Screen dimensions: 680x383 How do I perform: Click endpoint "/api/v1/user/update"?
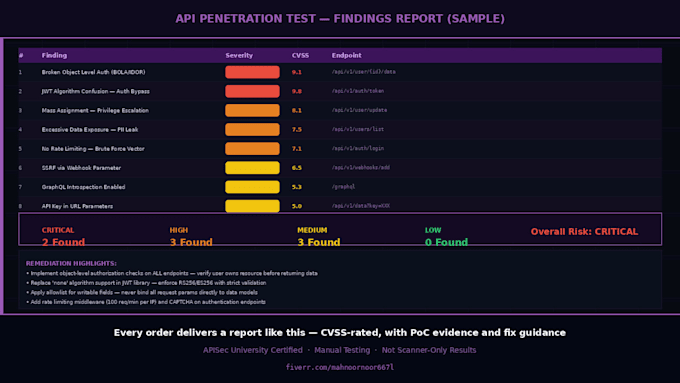point(360,110)
